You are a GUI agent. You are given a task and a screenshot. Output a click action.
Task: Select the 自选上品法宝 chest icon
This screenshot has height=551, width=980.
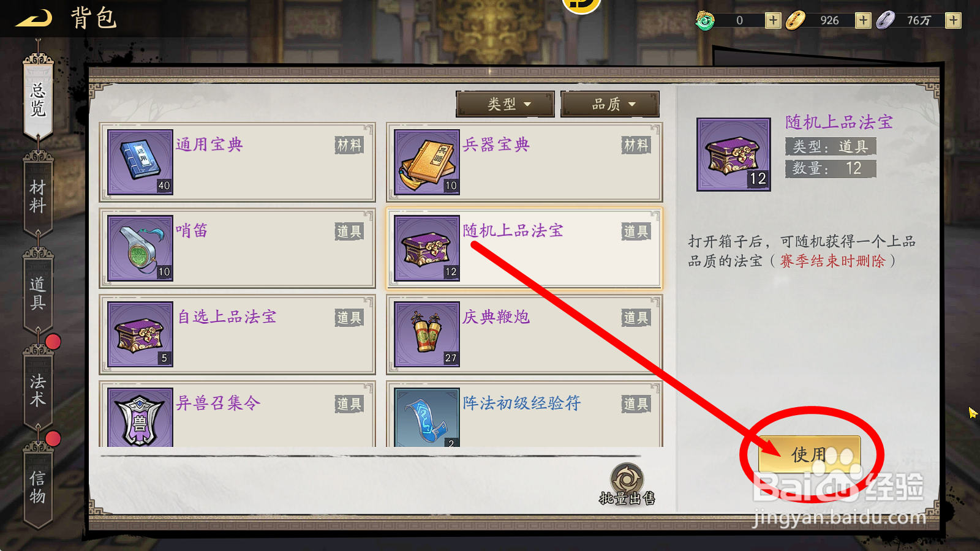click(x=140, y=334)
